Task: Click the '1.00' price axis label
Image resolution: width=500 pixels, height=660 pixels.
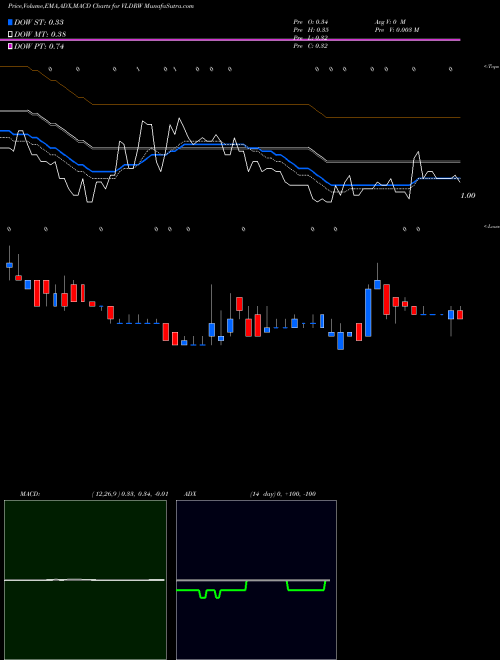Action: (468, 196)
